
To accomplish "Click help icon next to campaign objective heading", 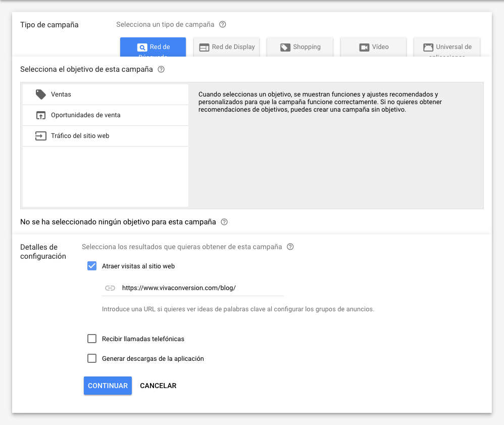I will pyautogui.click(x=161, y=69).
